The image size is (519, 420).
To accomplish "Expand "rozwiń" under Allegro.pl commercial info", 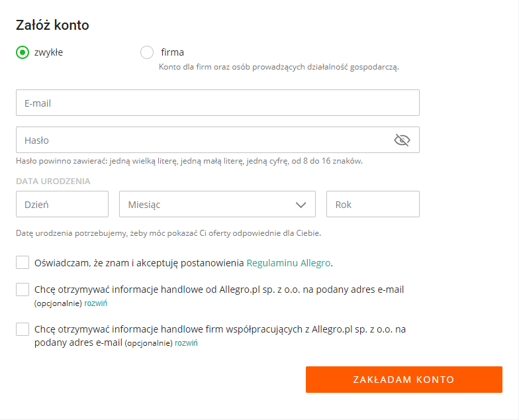I will 95,303.
